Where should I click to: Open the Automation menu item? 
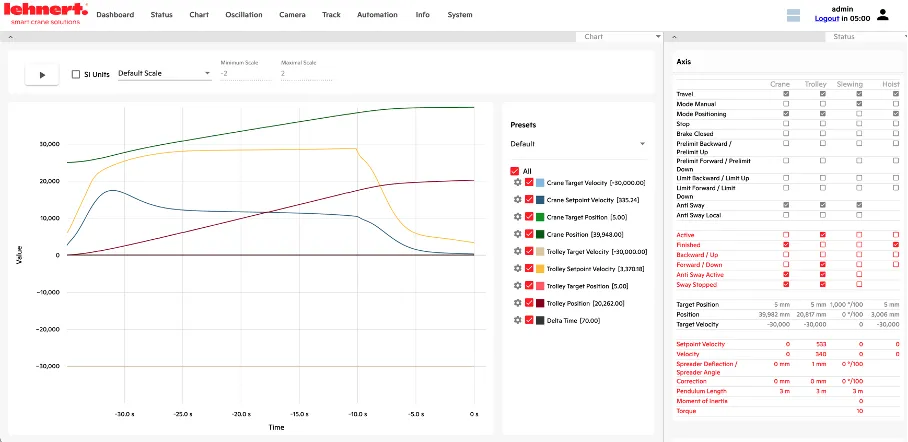click(x=378, y=14)
